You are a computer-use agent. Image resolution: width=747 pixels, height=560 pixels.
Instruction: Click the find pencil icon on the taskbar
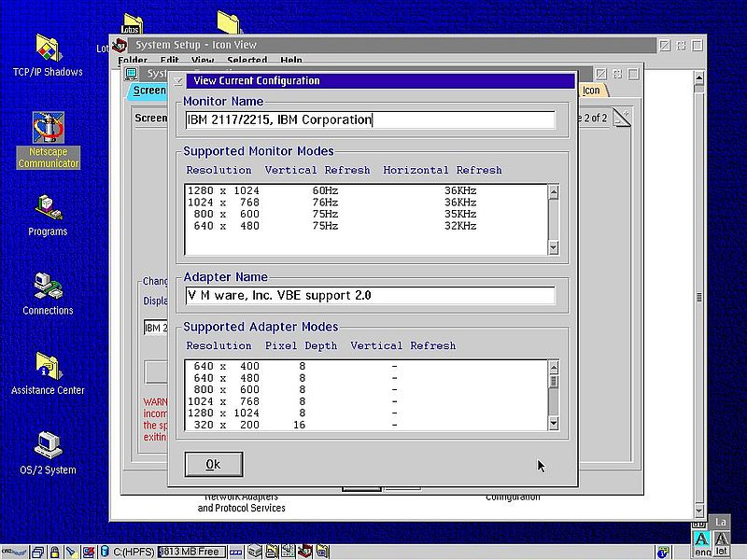coord(72,551)
